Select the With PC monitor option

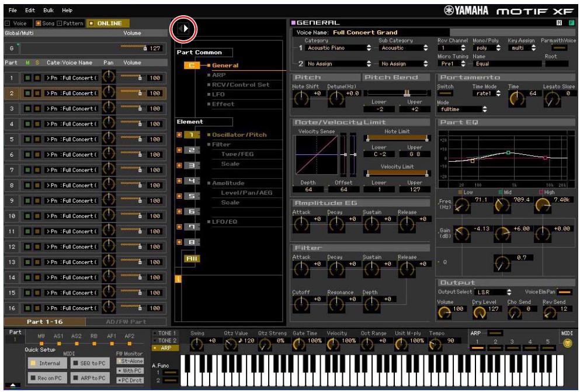pyautogui.click(x=130, y=370)
